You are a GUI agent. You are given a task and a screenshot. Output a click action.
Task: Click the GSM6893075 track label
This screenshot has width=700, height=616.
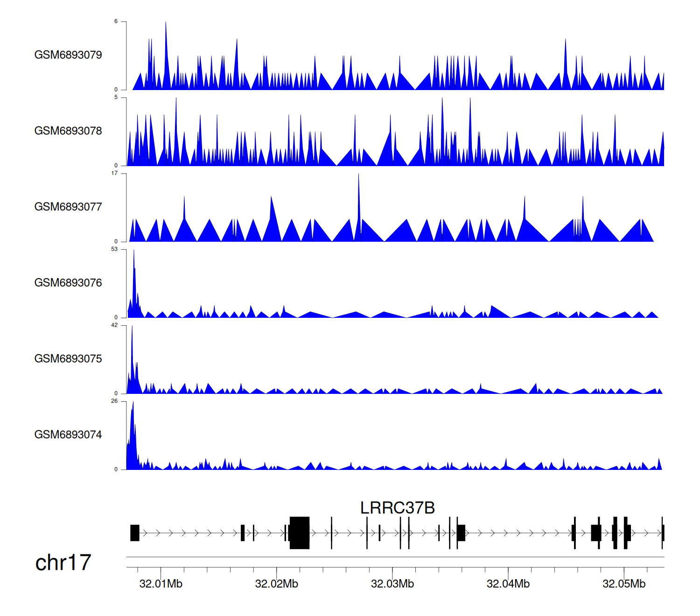pos(68,359)
